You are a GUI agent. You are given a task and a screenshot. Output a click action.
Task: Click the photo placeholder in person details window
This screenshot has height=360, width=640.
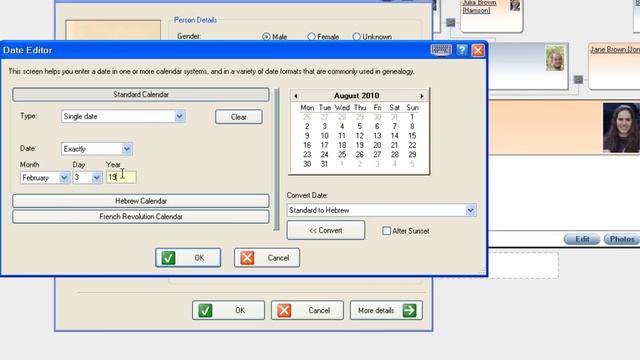113,31
